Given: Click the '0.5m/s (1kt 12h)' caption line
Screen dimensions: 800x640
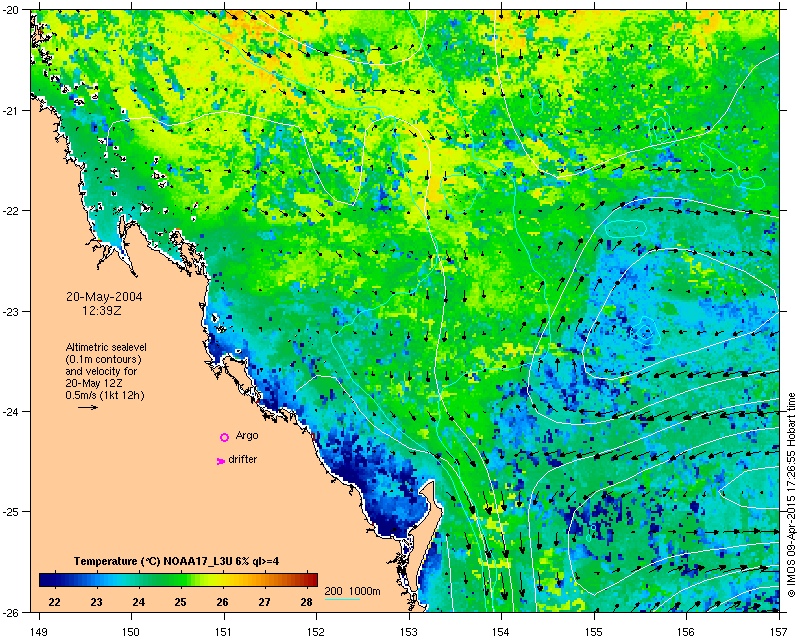Looking at the screenshot, I should [x=105, y=395].
